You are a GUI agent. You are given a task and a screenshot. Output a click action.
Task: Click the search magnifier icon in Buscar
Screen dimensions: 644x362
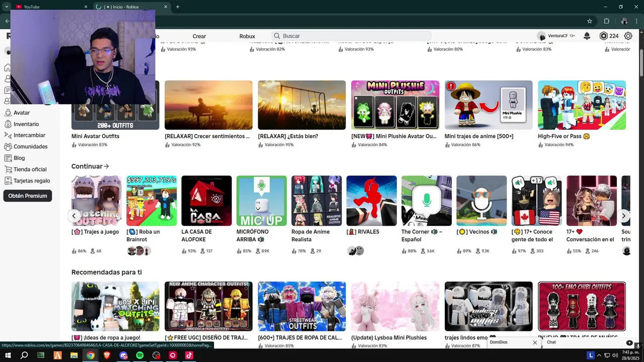[x=277, y=36]
